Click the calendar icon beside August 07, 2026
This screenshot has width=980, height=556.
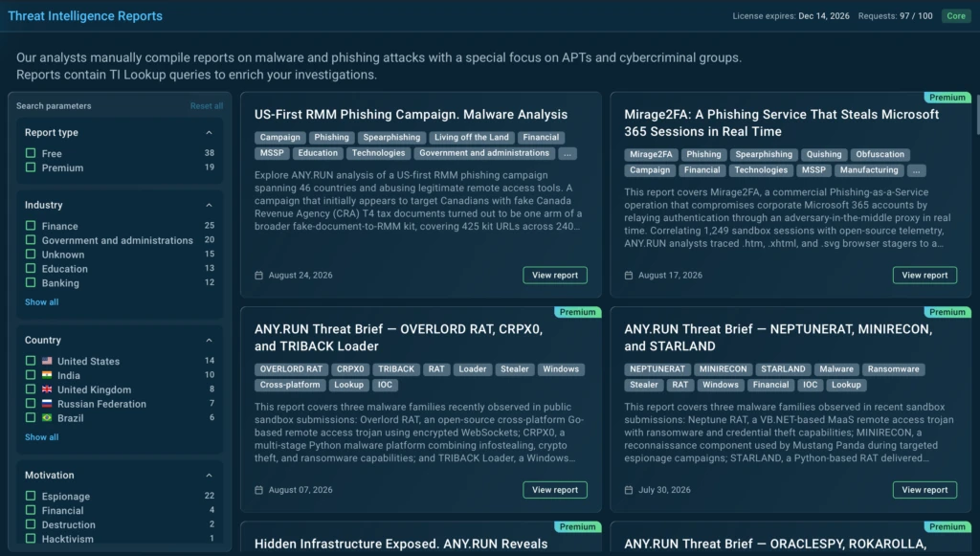258,490
